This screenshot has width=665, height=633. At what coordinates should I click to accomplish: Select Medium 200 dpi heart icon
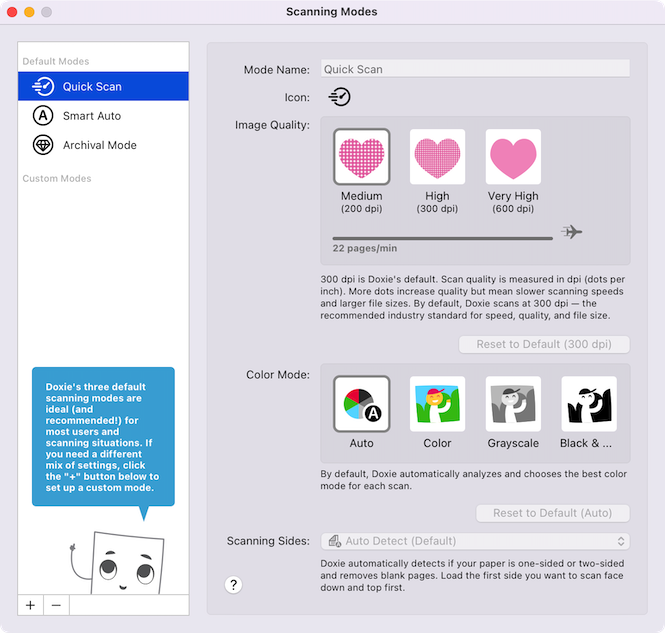tap(361, 156)
